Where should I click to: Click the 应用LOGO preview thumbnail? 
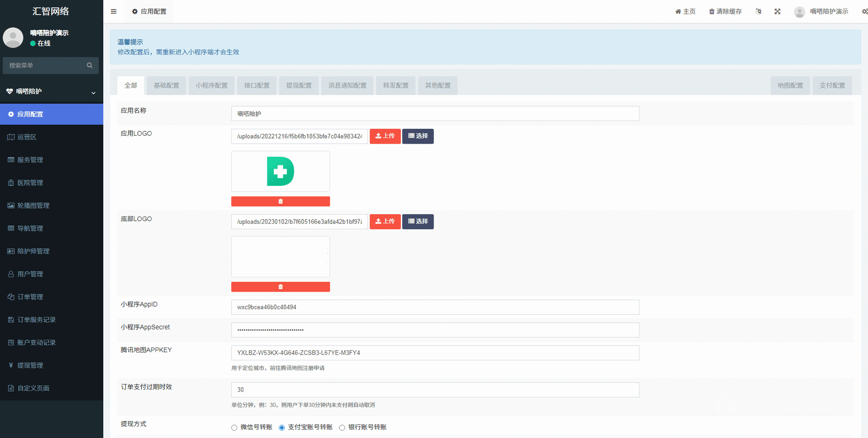coord(280,171)
